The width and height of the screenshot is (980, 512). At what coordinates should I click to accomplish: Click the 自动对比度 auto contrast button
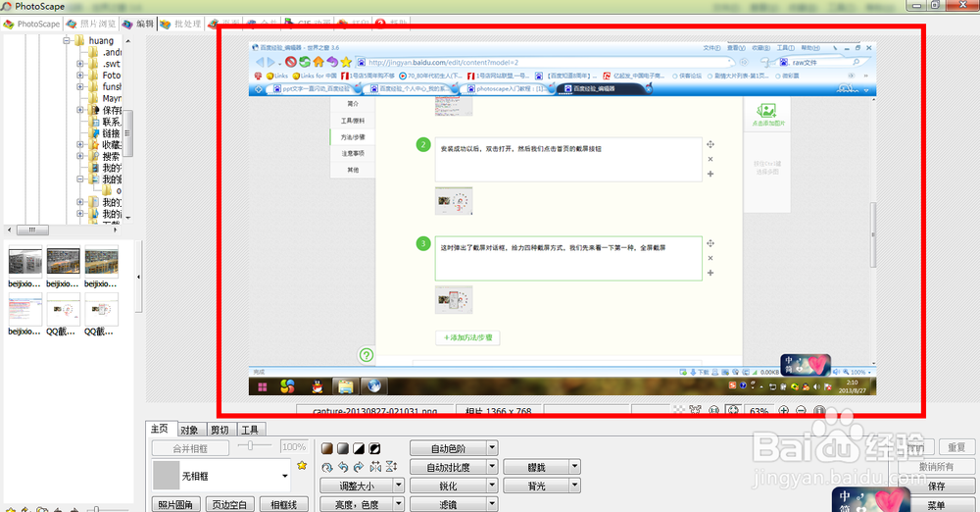tap(448, 467)
